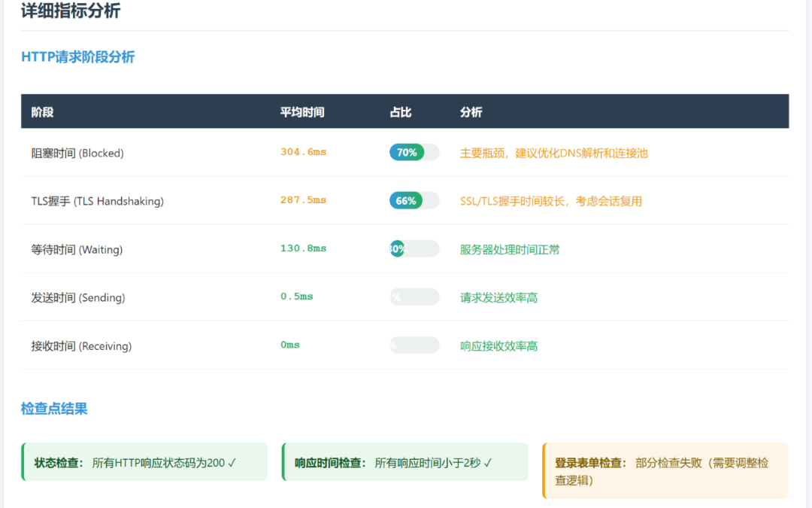Image resolution: width=812 pixels, height=508 pixels.
Task: Select the 等待时间 (Waiting) row label
Action: 77,249
